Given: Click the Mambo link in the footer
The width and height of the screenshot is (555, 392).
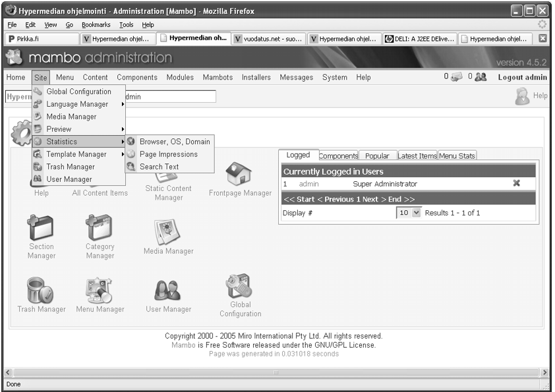Looking at the screenshot, I should coord(183,345).
